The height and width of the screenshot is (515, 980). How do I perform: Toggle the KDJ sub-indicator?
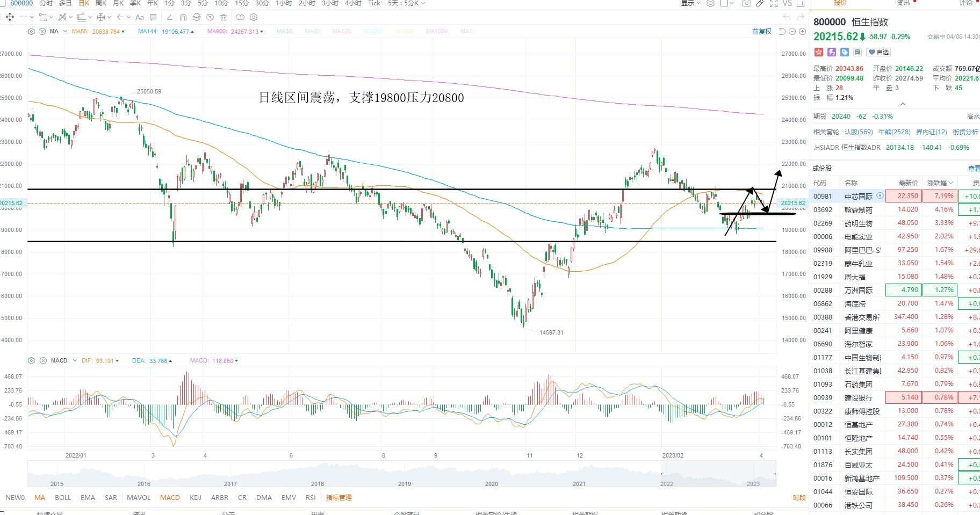pyautogui.click(x=196, y=498)
